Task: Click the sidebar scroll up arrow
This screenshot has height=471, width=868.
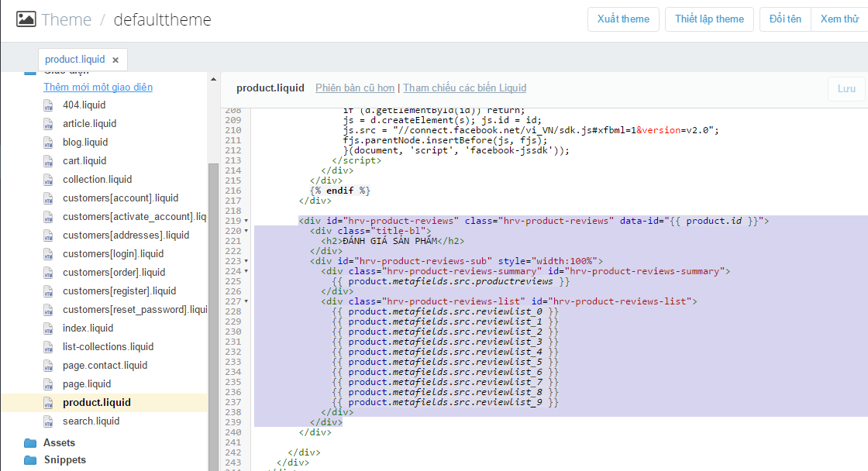Action: [214, 79]
